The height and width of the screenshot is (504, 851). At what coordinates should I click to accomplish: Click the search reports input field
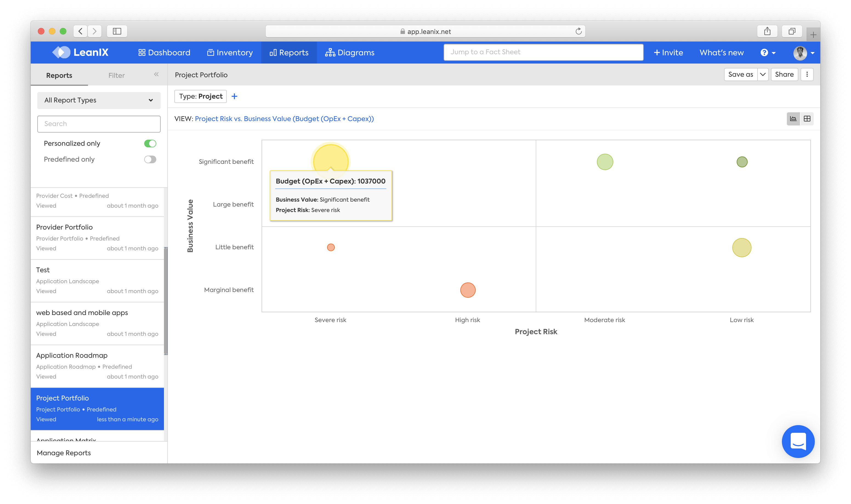coord(98,124)
